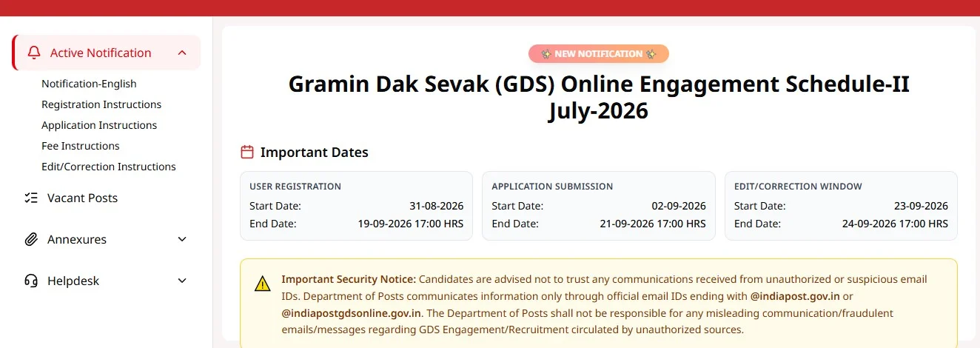Select the Vacant Posts menu item
The image size is (980, 348).
(x=107, y=198)
